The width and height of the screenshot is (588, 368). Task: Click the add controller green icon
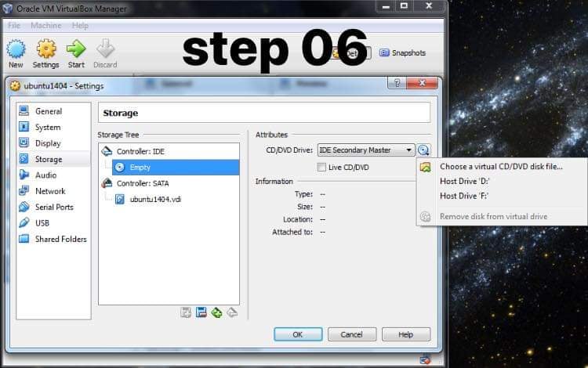click(x=216, y=312)
